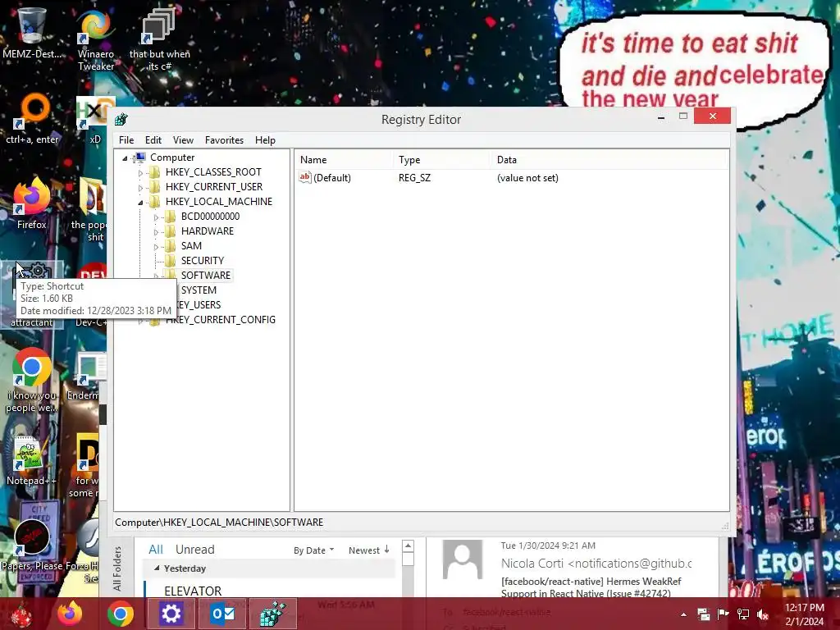Click the Data column header
Image resolution: width=840 pixels, height=630 pixels.
[609, 160]
